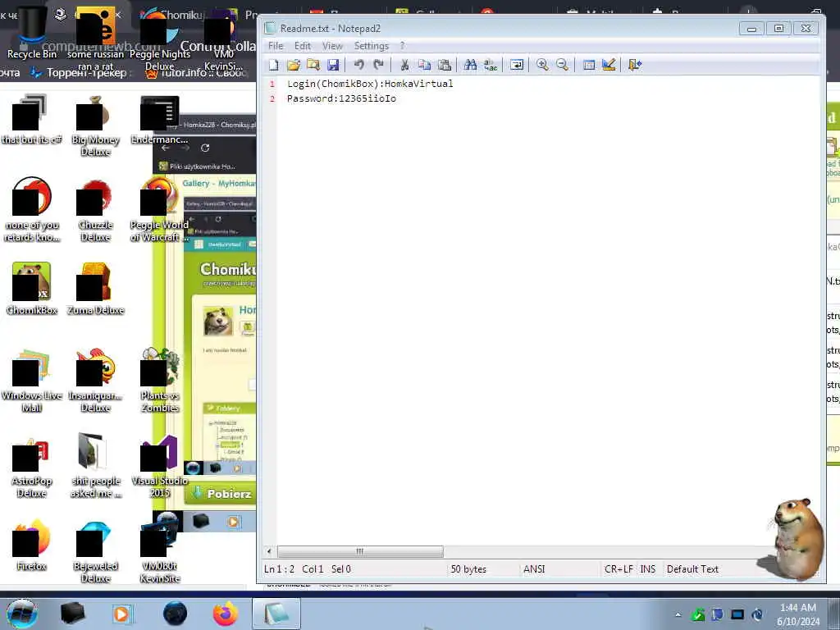Open the customize schemes icon
The height and width of the screenshot is (630, 840).
click(x=609, y=66)
